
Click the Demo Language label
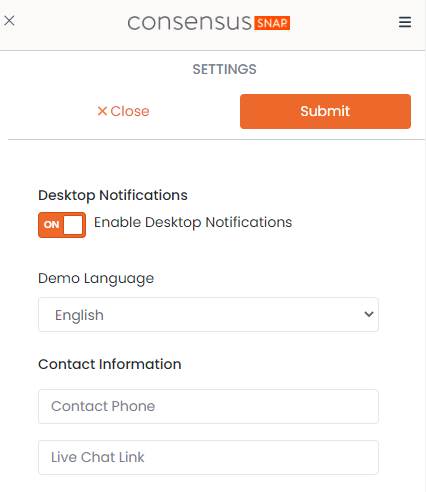pyautogui.click(x=96, y=279)
